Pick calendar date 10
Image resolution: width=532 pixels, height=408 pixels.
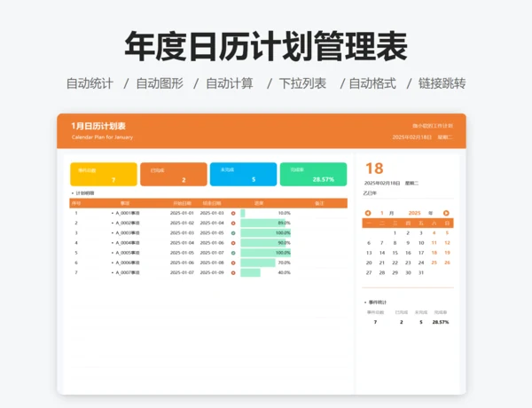421,243
